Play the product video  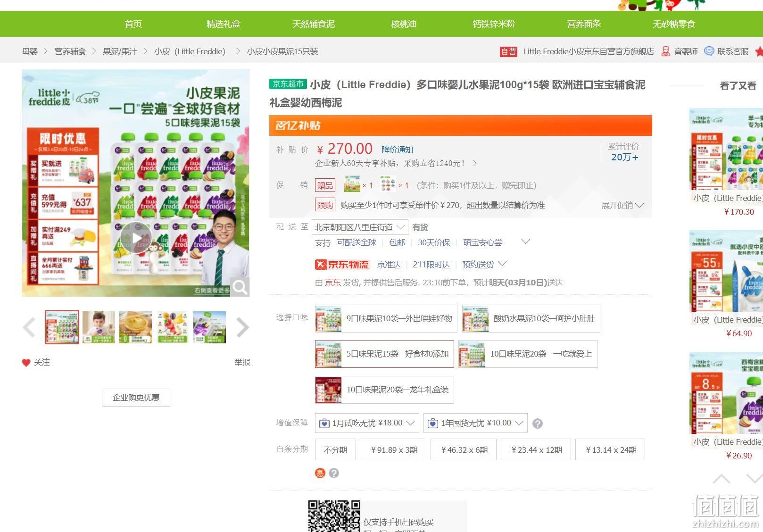point(136,238)
